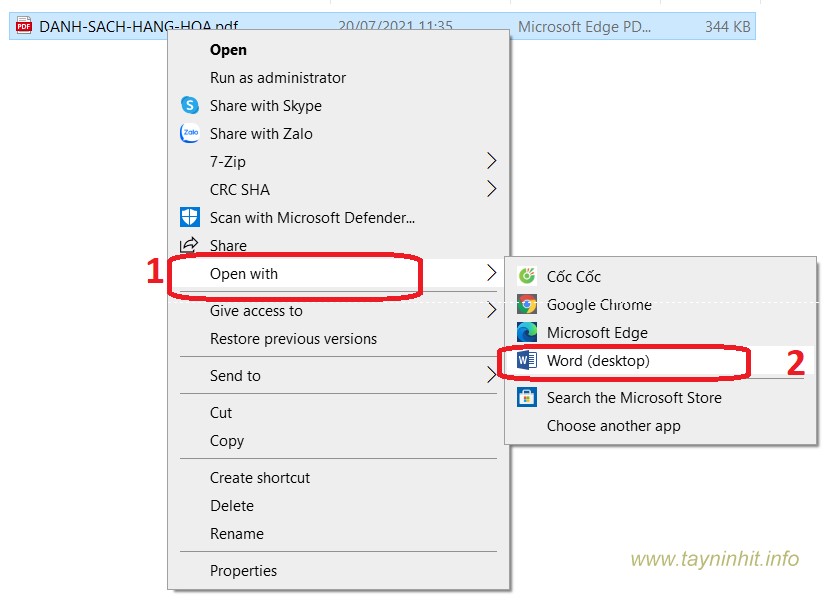Click the Share arrow icon
This screenshot has height=605, width=826.
click(189, 245)
